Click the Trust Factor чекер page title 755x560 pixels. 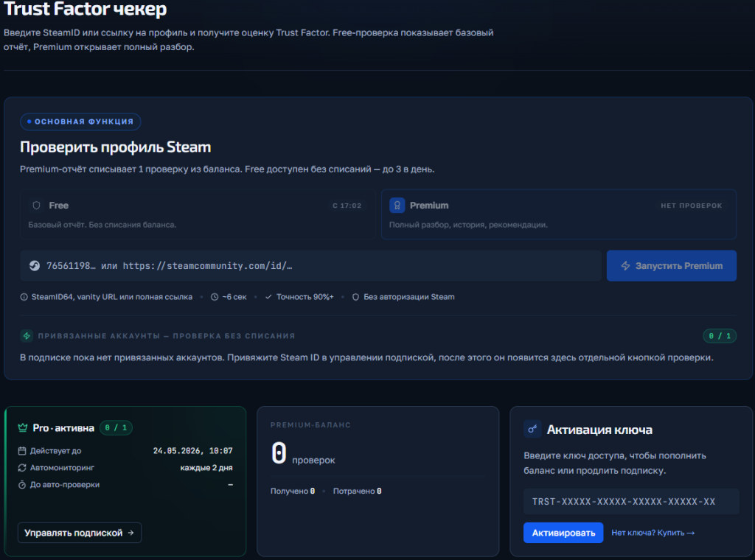point(86,9)
